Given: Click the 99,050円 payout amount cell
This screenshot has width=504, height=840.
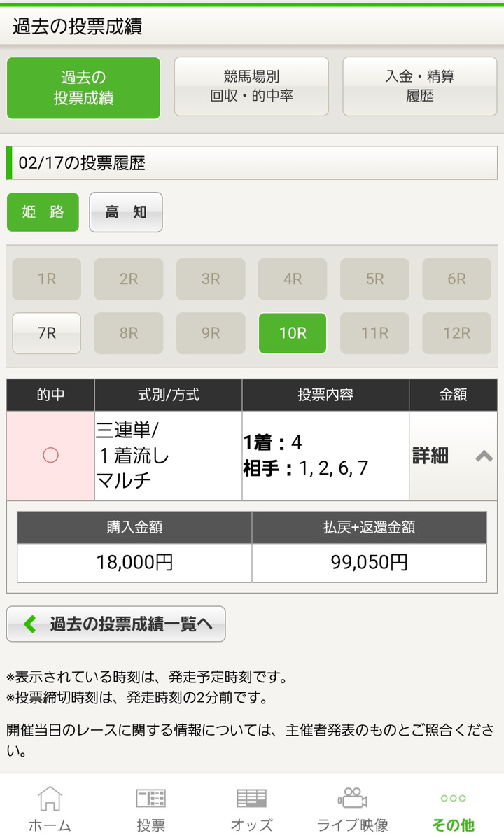Looking at the screenshot, I should point(369,563).
